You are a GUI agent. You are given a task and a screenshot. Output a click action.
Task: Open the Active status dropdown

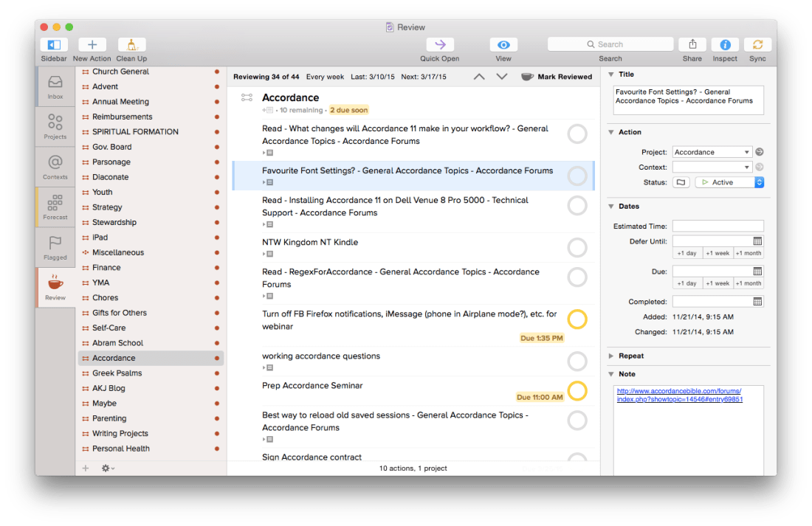coord(729,181)
